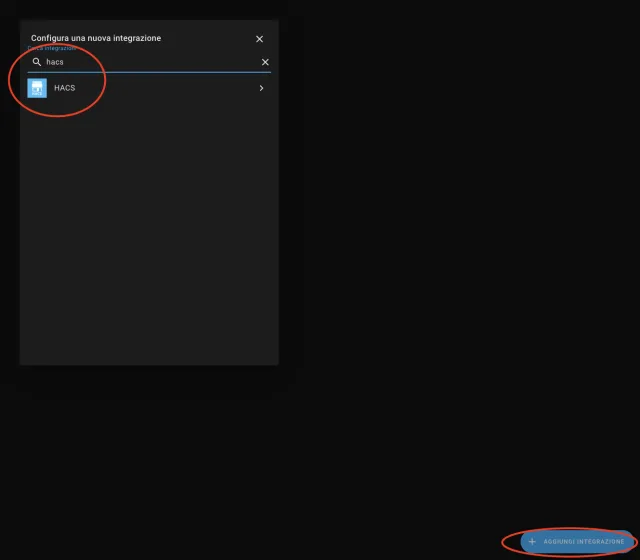Click the dimmed backdrop outside the dialog

tap(450, 250)
